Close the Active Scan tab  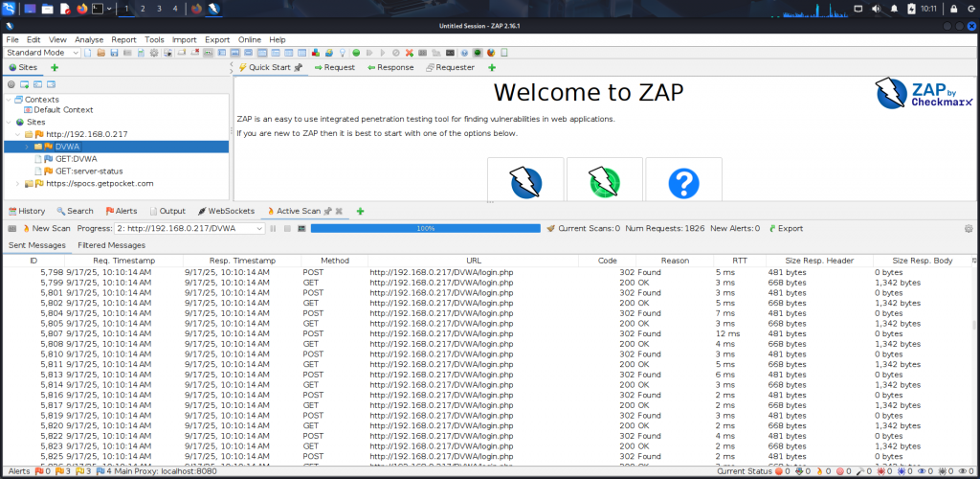(339, 212)
